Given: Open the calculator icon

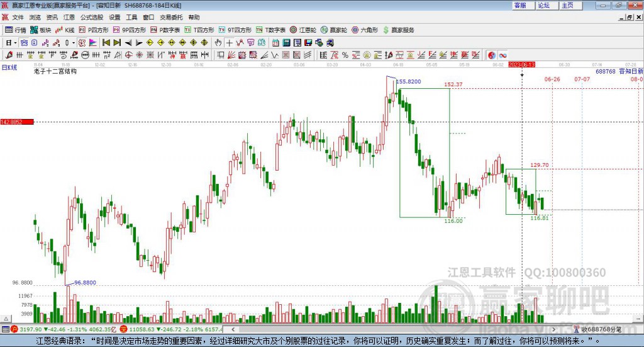Looking at the screenshot, I should 286,43.
